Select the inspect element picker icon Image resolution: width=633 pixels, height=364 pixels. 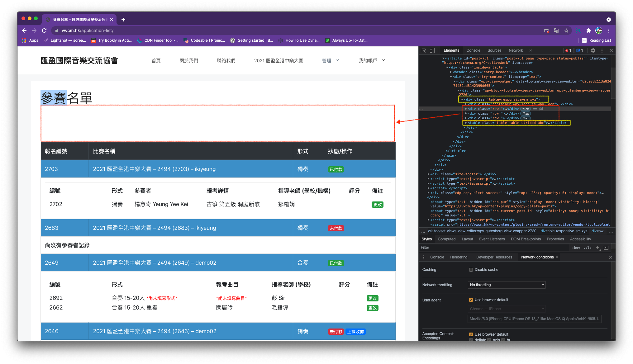[424, 50]
